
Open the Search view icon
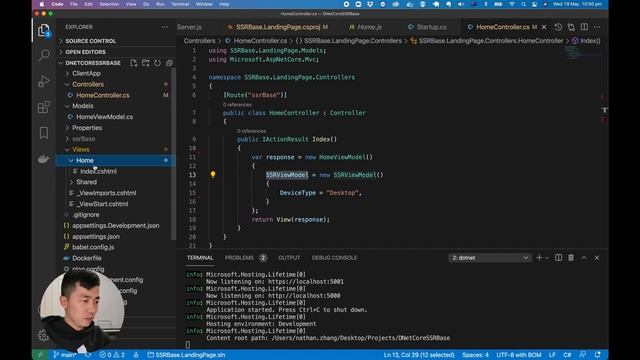coord(44,55)
